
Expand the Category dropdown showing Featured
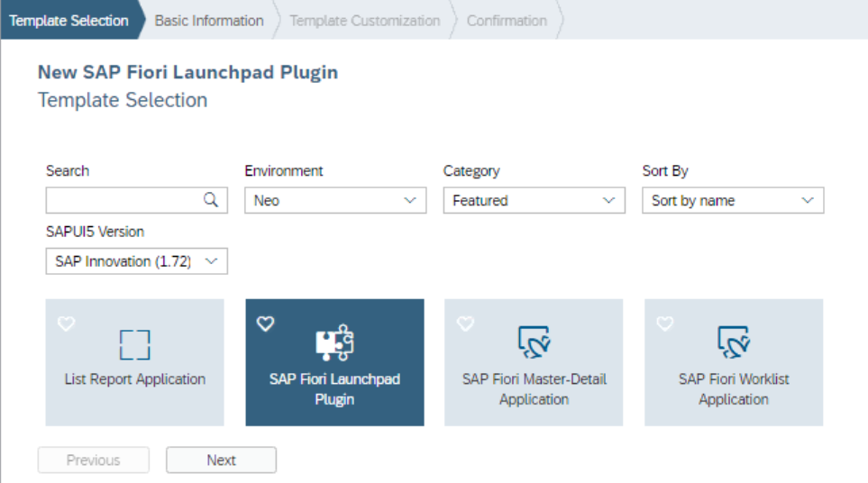[534, 200]
